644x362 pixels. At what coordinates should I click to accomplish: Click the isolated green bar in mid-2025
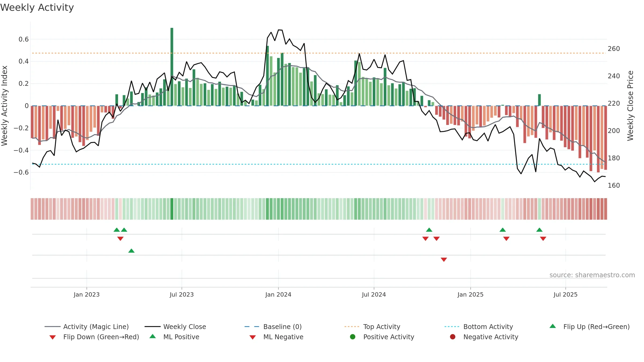(539, 100)
